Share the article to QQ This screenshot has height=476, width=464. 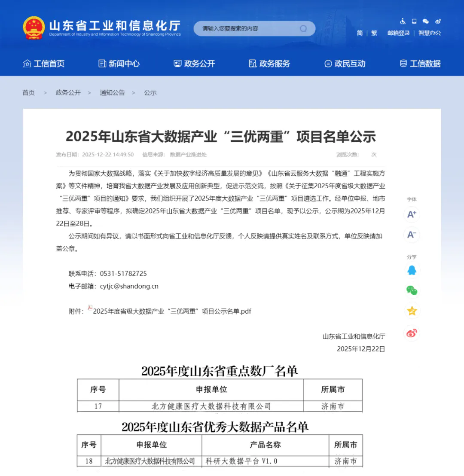tap(412, 270)
